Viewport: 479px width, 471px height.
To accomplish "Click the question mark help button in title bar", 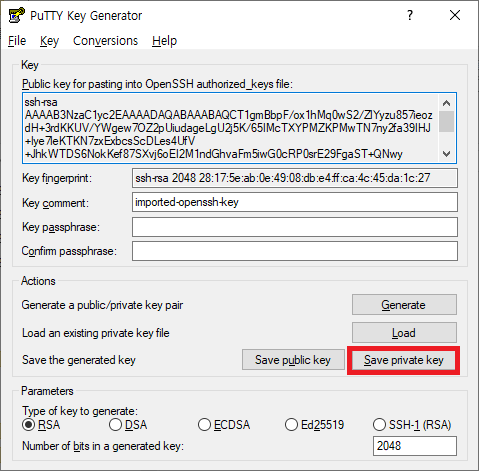I will [410, 15].
